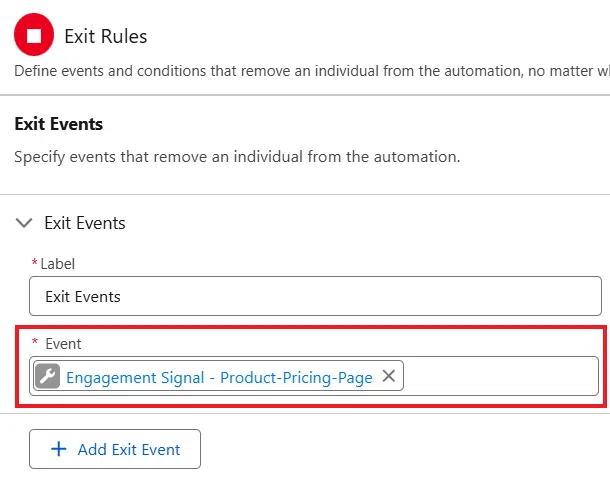This screenshot has height=482, width=610.
Task: Remove the Engagement Signal event pill
Action: tap(389, 376)
